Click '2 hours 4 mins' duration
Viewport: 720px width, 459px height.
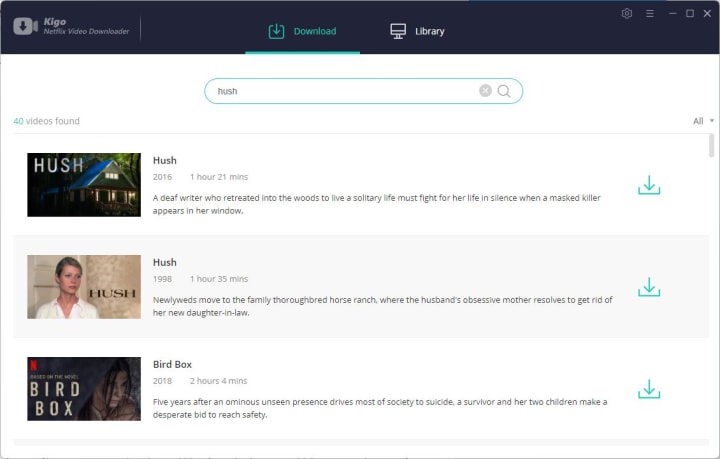click(x=219, y=381)
